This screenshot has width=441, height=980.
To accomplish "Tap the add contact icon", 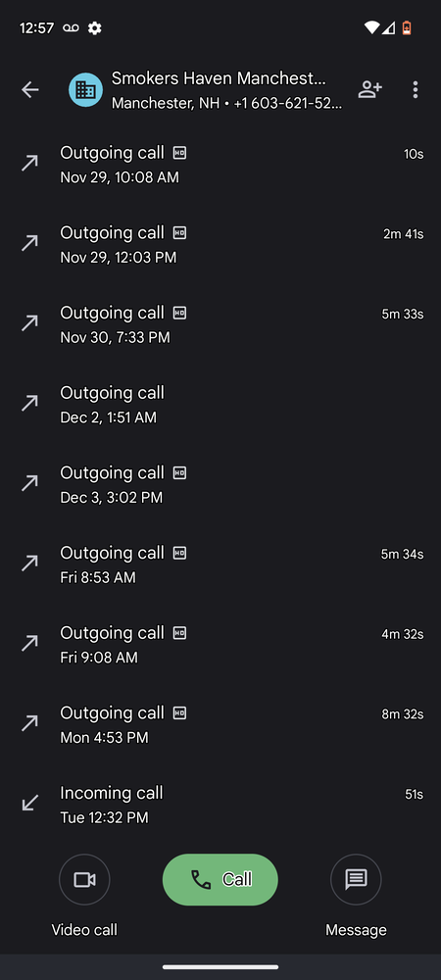I will click(369, 90).
